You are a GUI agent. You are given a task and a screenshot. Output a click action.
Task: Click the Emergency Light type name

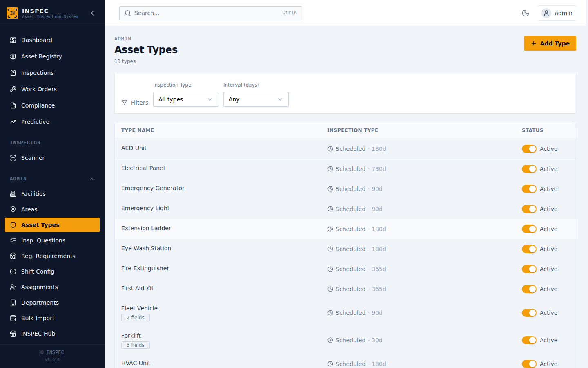point(145,208)
